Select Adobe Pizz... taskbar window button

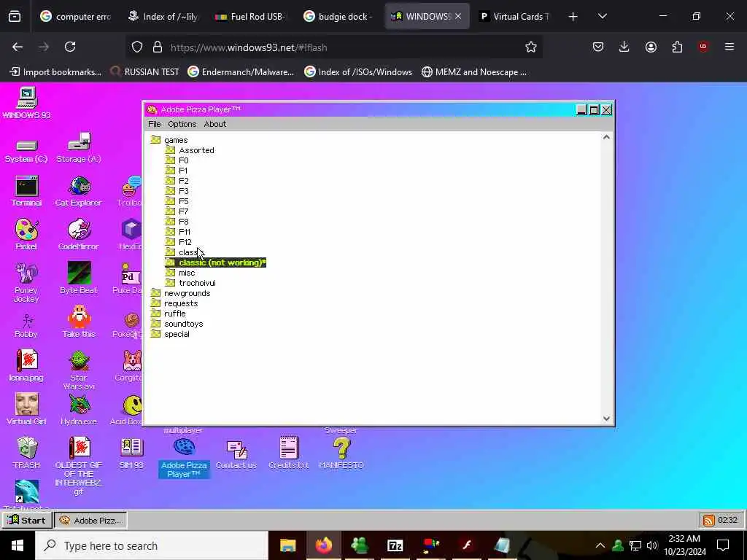click(x=91, y=521)
